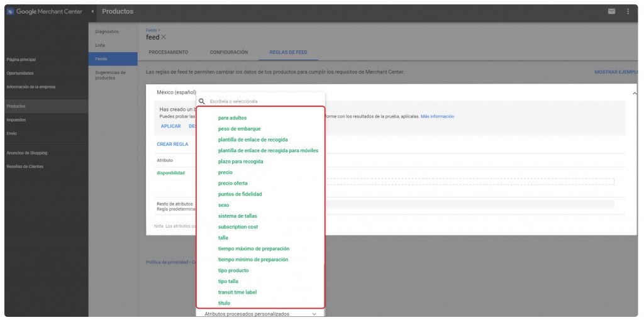Open Feeds in the products submenu
This screenshot has width=644, height=320.
point(113,58)
